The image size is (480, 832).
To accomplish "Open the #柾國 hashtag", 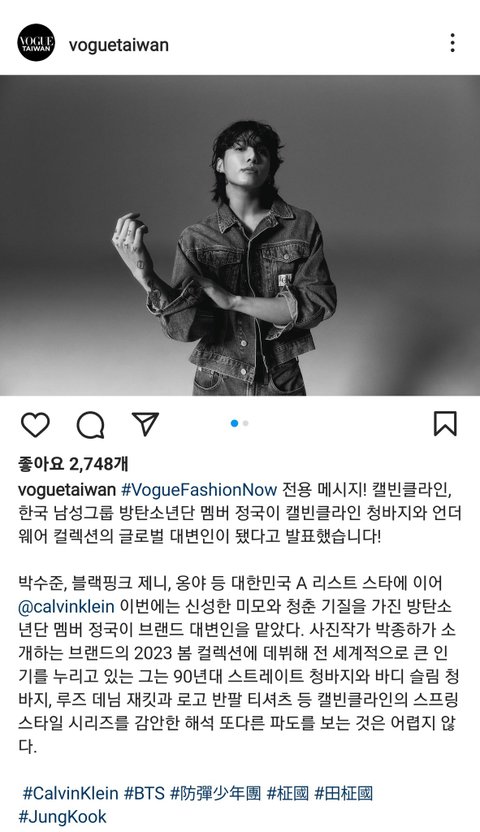I will point(287,793).
